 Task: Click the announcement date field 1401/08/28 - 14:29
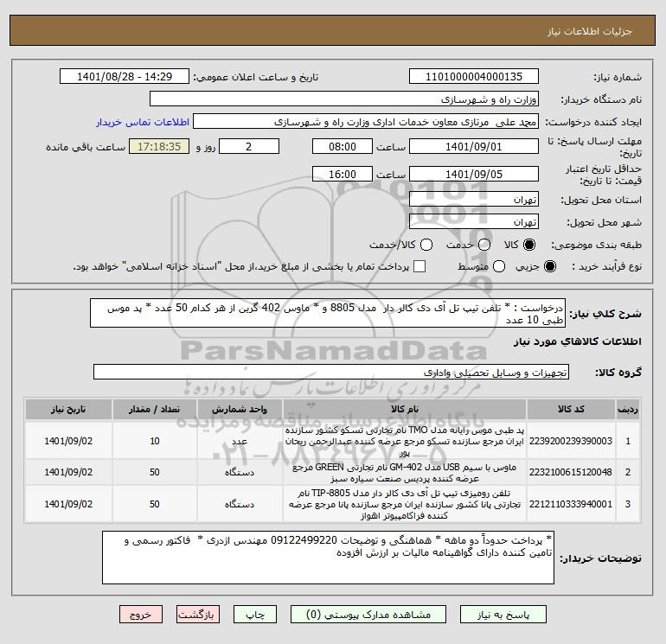click(125, 77)
